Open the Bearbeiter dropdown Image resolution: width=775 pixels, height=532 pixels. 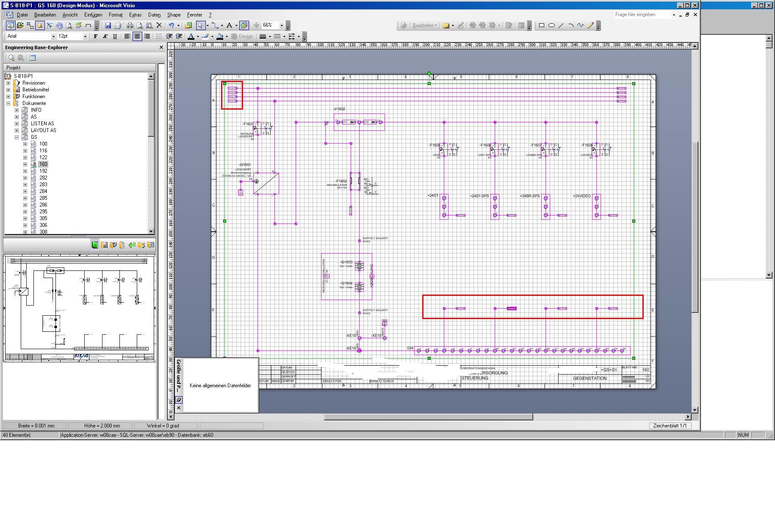tap(424, 25)
